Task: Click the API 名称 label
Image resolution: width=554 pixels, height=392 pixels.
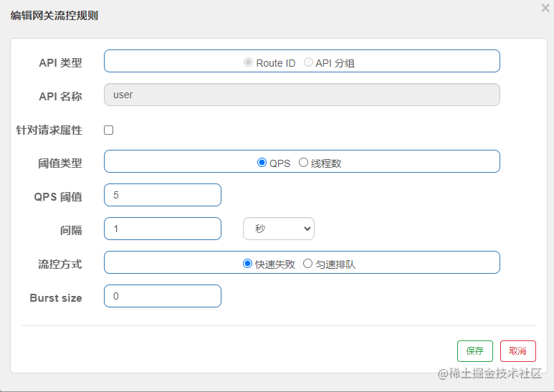Action: [60, 97]
